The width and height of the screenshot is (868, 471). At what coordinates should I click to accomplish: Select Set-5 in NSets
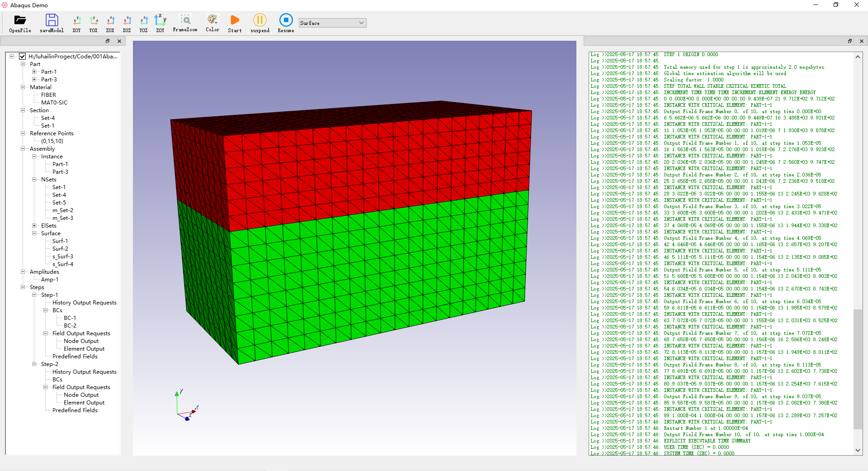pos(59,203)
